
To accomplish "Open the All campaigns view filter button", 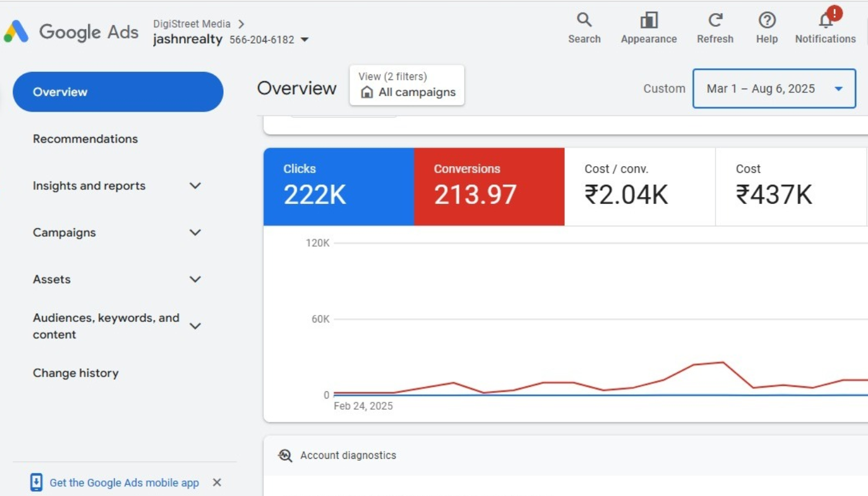I will pyautogui.click(x=407, y=86).
